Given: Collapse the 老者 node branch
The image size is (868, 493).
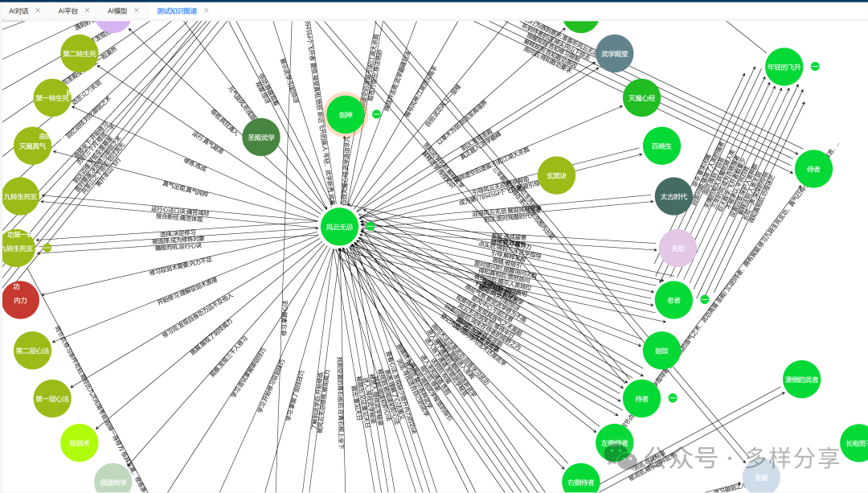Looking at the screenshot, I should coord(704,299).
